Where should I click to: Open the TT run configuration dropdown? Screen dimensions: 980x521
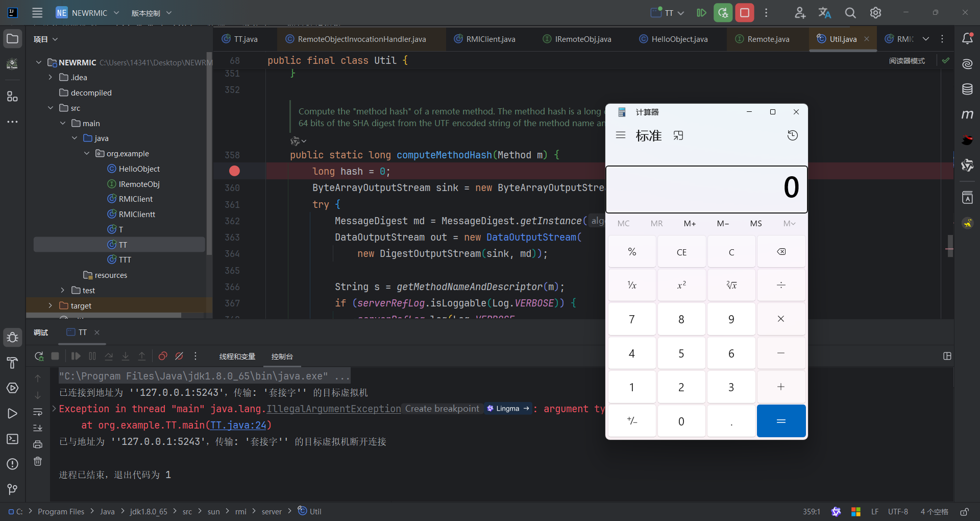[668, 13]
